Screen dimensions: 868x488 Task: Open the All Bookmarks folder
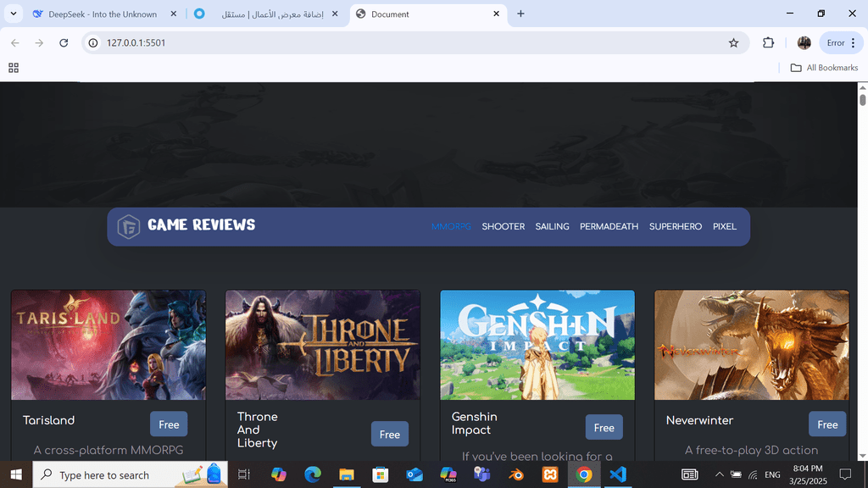pyautogui.click(x=824, y=68)
